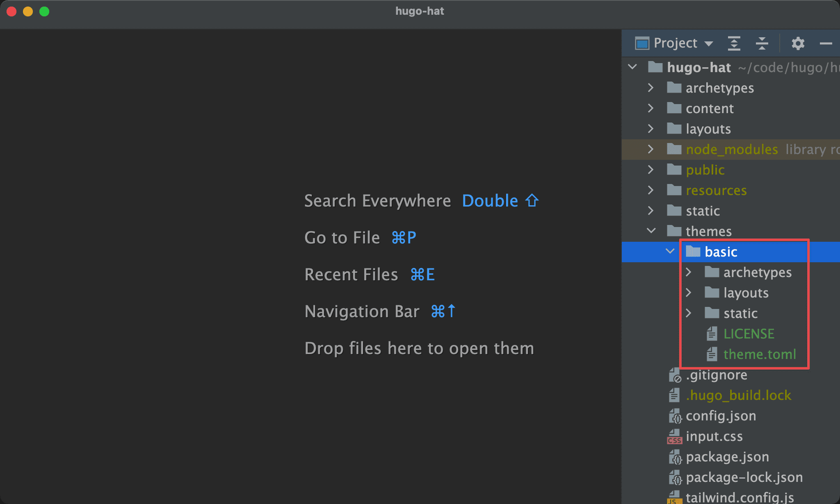
Task: Click the Project window icon beside the title
Action: [642, 43]
